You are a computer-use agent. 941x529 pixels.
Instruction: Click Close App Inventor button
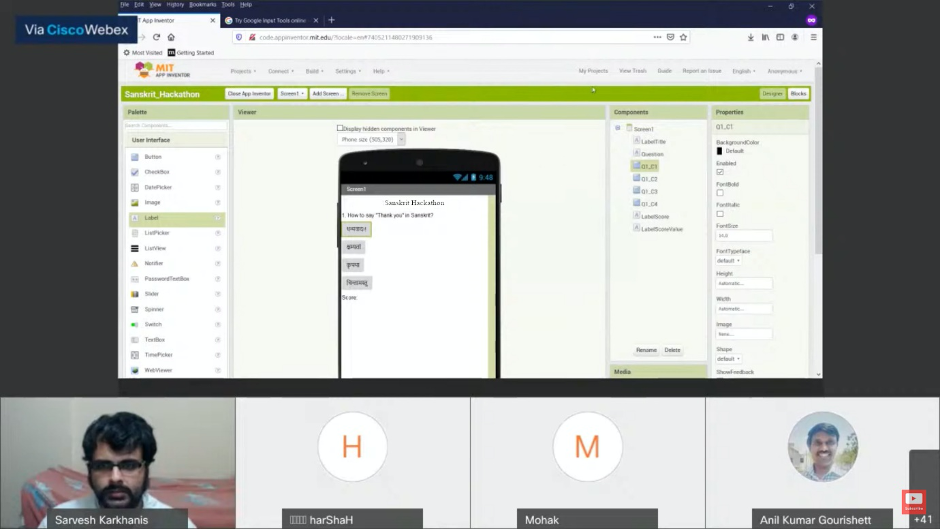pos(249,94)
